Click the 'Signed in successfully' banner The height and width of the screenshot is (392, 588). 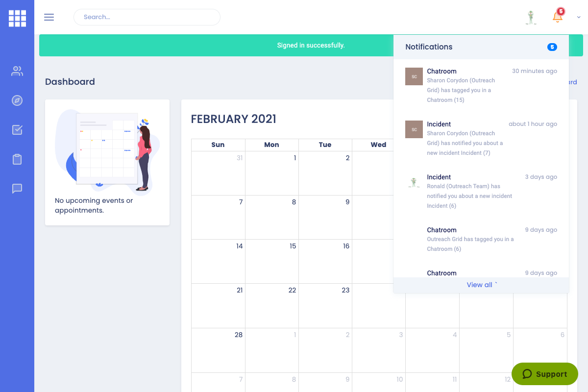point(311,45)
